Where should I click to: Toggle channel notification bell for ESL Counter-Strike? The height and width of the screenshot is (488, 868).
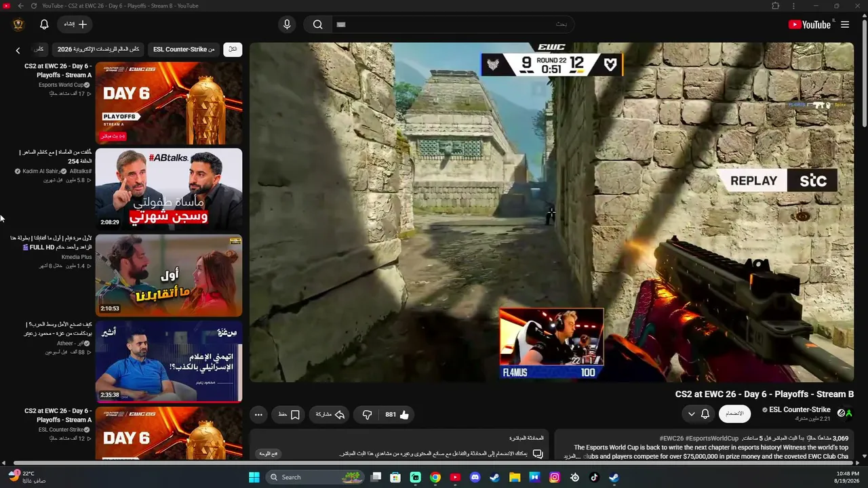(705, 413)
